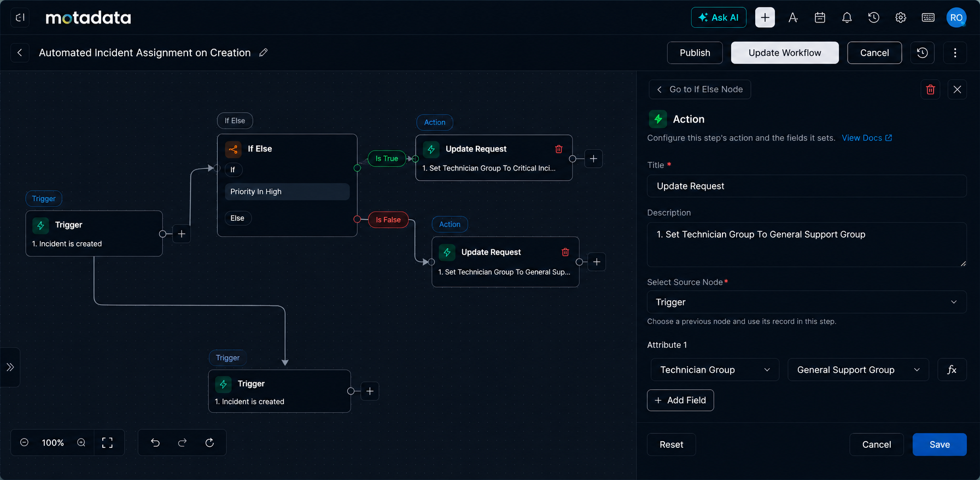Open the View Docs link
This screenshot has height=480, width=980.
click(867, 138)
